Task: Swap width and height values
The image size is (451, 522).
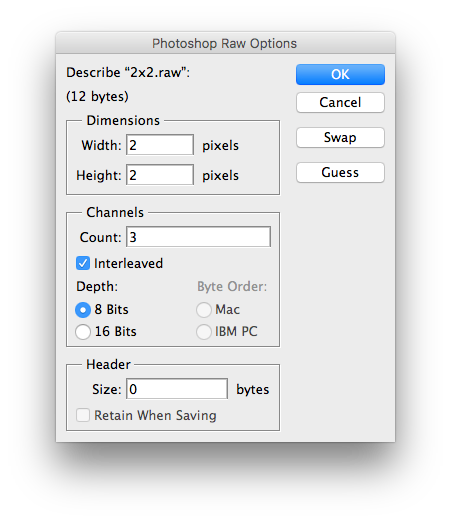Action: tap(340, 137)
